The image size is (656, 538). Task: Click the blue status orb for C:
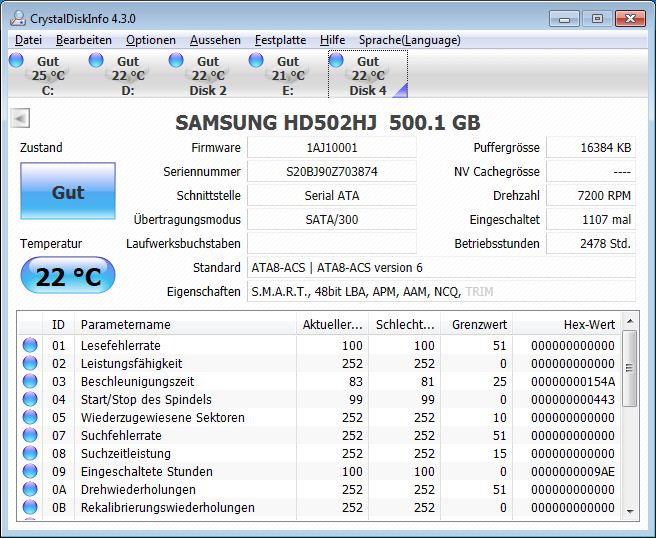point(16,60)
